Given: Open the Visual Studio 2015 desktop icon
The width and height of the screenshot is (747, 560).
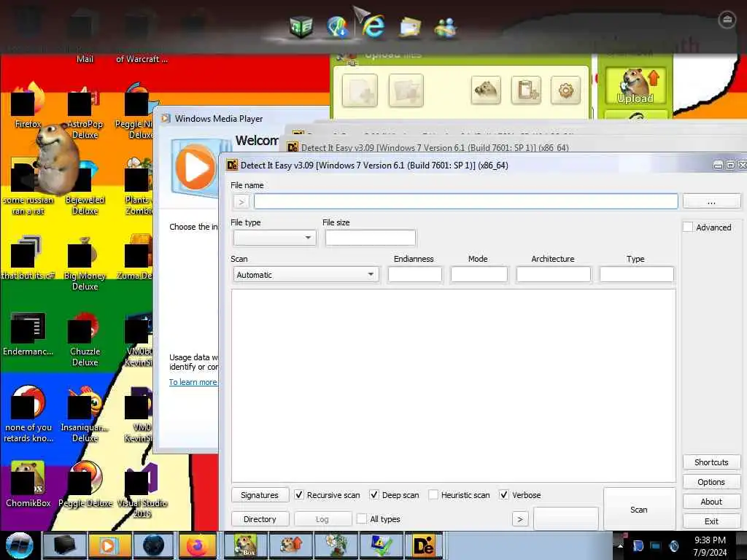Looking at the screenshot, I should [x=142, y=491].
